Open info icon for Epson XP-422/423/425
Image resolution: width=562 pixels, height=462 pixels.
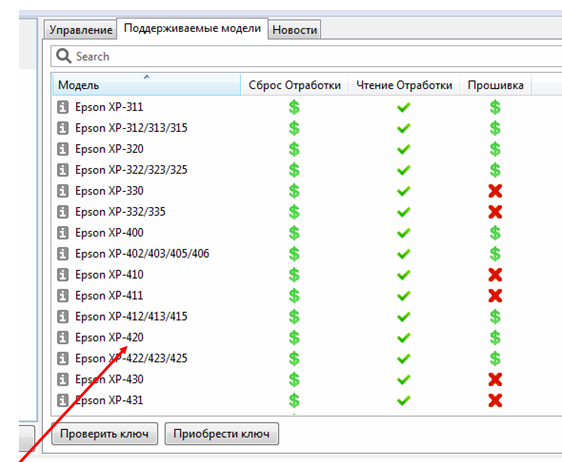[x=63, y=358]
